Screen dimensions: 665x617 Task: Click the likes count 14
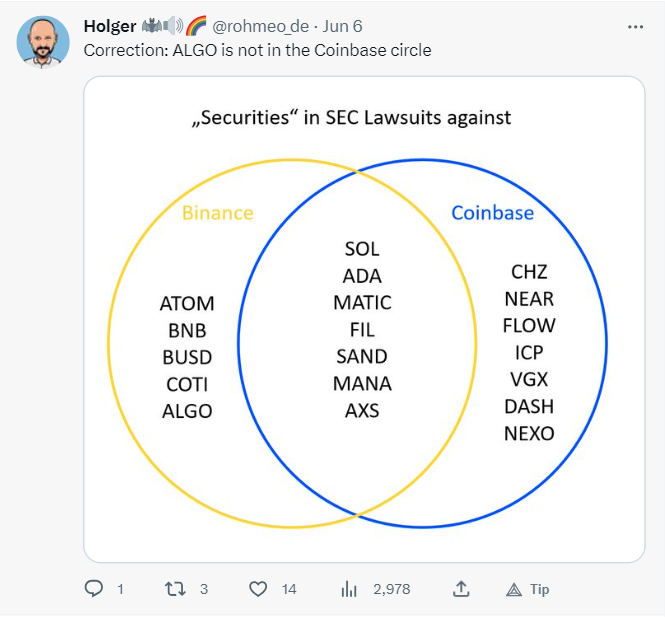pyautogui.click(x=289, y=589)
